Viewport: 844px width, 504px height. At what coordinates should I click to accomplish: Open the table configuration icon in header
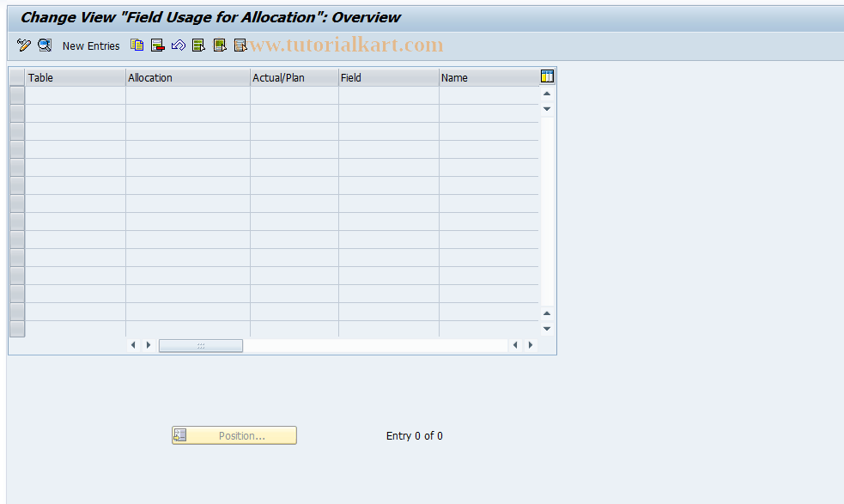(x=547, y=76)
